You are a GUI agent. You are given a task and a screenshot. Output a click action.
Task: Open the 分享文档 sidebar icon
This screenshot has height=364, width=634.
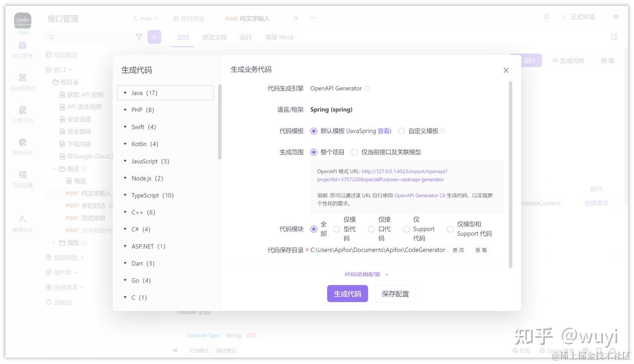pos(22,114)
